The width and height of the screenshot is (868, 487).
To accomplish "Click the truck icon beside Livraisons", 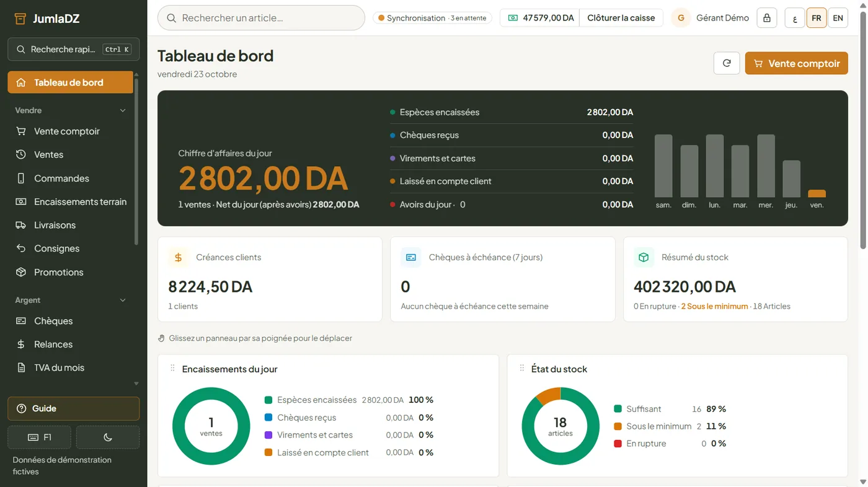I will coord(21,225).
